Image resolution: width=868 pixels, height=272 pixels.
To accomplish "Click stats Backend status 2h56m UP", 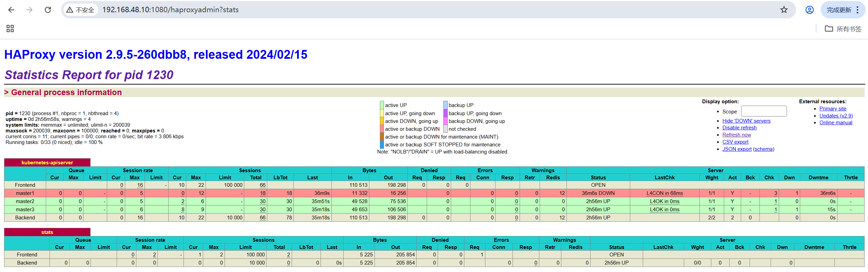I will pos(616,263).
